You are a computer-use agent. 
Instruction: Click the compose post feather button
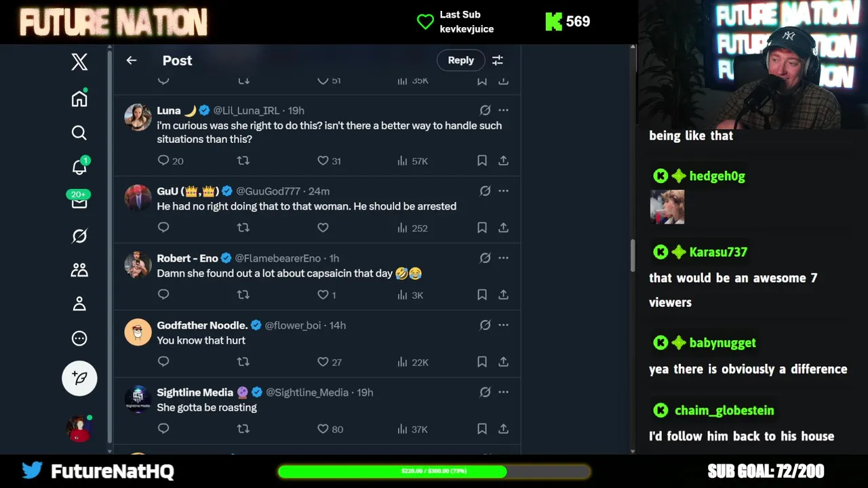tap(79, 378)
